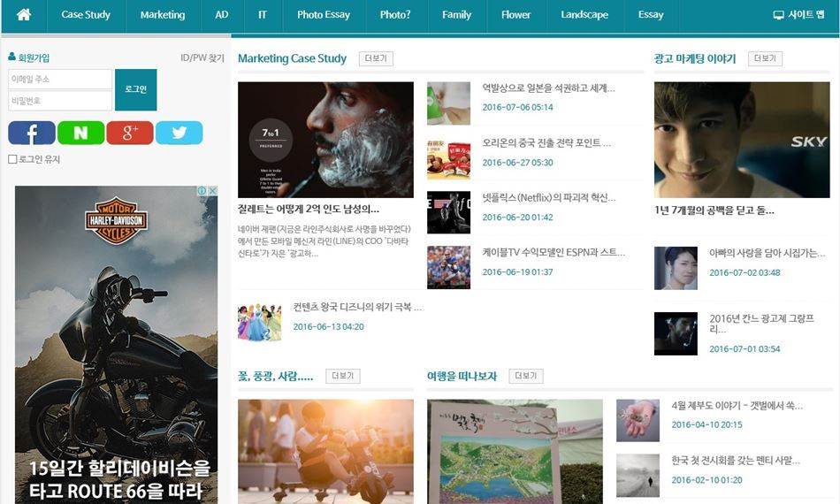
Task: Open article 오리온의 중국 진출 전략 포인트
Action: point(546,143)
